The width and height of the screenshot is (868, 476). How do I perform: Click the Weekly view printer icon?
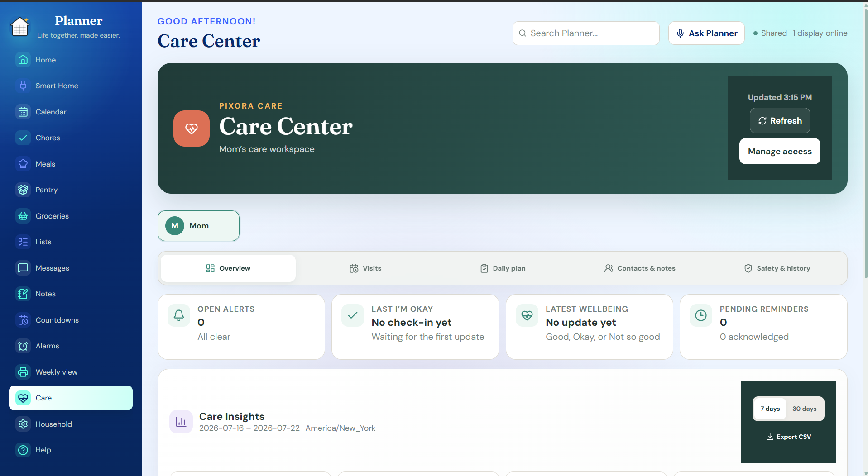23,372
